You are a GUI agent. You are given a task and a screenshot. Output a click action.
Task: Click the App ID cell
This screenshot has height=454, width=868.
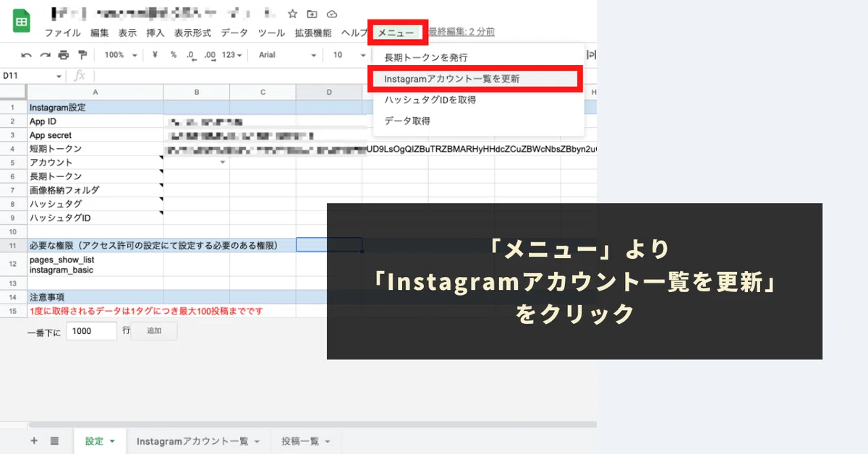coord(95,121)
